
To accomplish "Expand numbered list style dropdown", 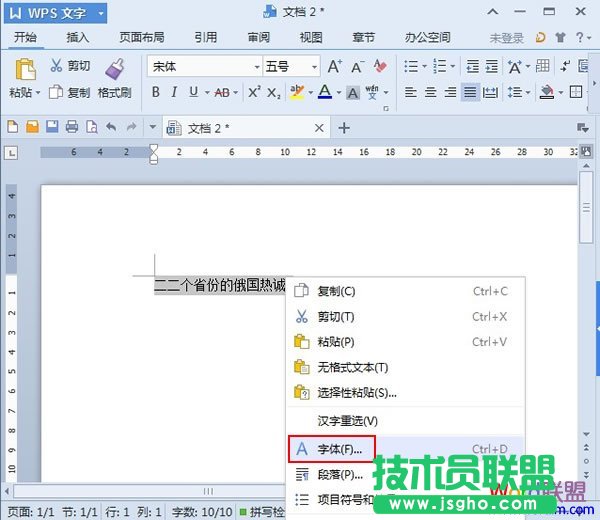I will (x=453, y=67).
